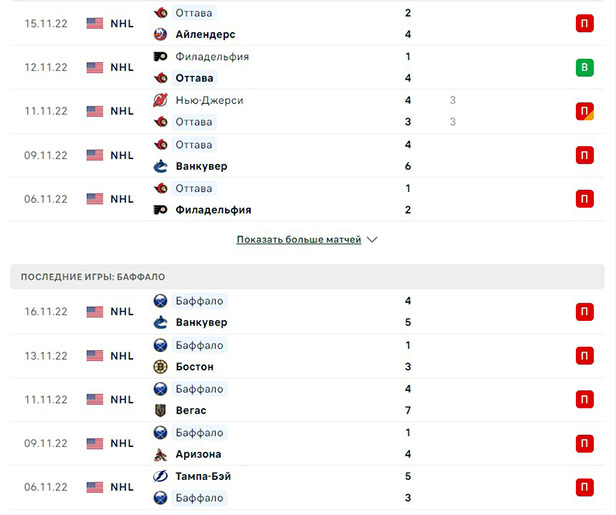The image size is (616, 515).
Task: Click the US flag on the 15.11.22 row
Action: pyautogui.click(x=95, y=23)
